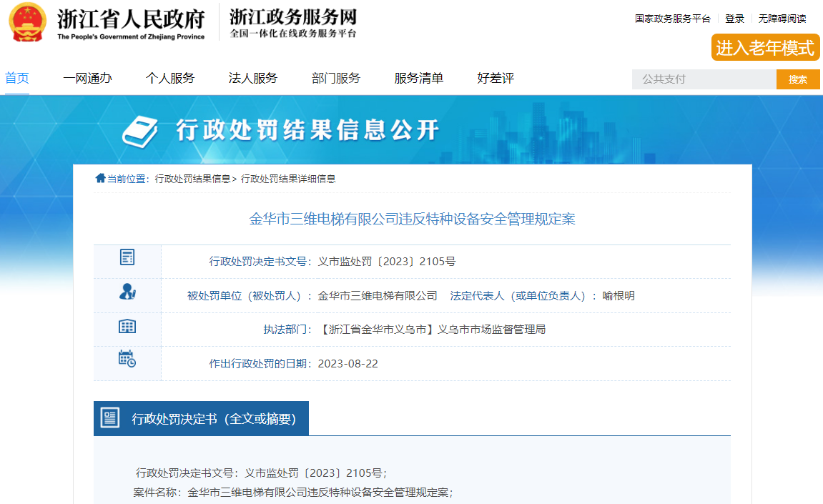823x504 pixels.
Task: Click the Zhejiang government national emblem logo
Action: (x=27, y=23)
